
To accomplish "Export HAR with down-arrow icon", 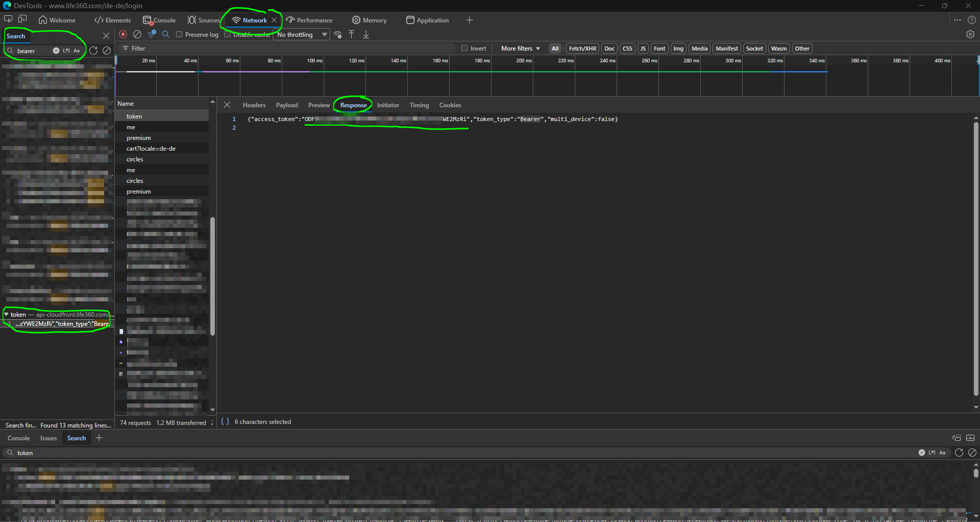I will coord(366,34).
